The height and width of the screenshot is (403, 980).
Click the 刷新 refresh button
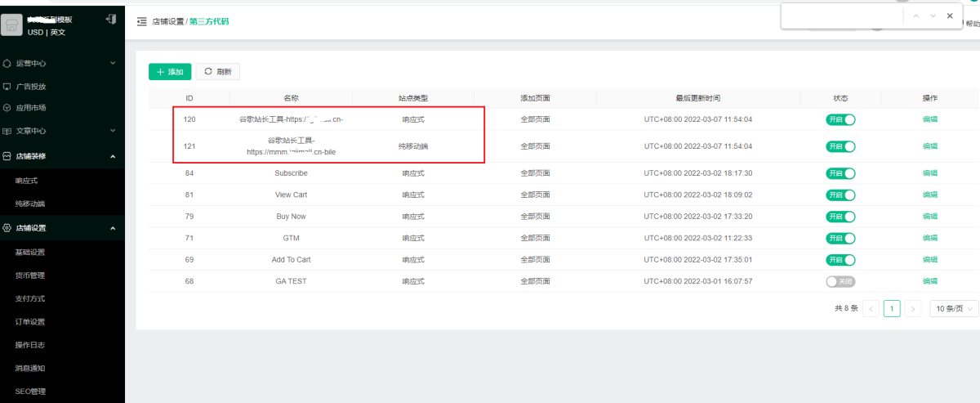[218, 72]
